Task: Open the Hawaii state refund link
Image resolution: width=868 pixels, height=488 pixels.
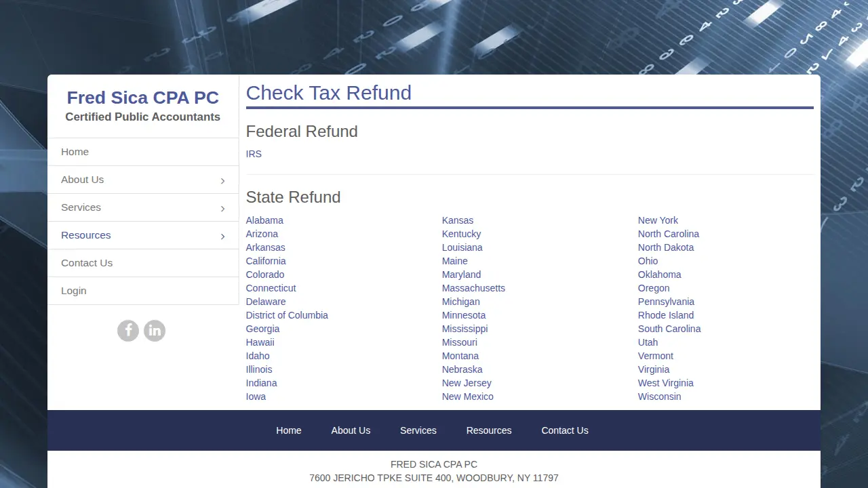Action: coord(260,342)
